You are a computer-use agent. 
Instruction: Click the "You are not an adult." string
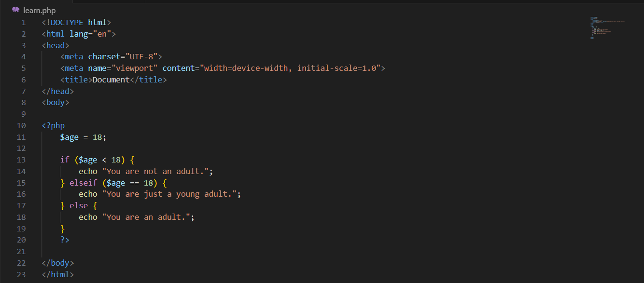(155, 172)
